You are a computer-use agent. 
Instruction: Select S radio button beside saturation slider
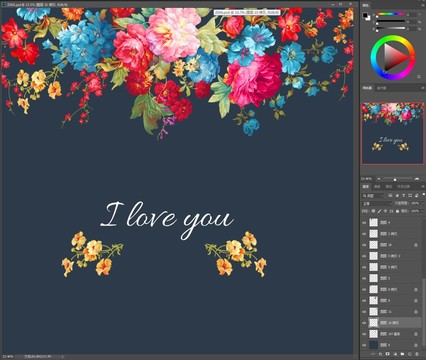(374, 22)
